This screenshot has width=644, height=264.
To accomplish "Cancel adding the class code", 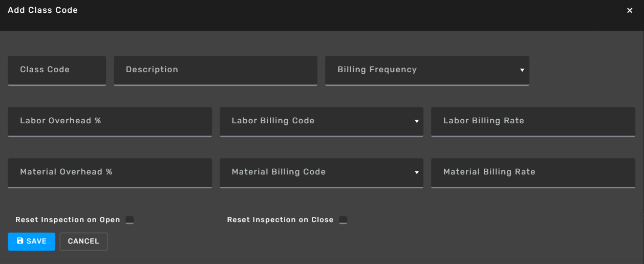I will 83,241.
